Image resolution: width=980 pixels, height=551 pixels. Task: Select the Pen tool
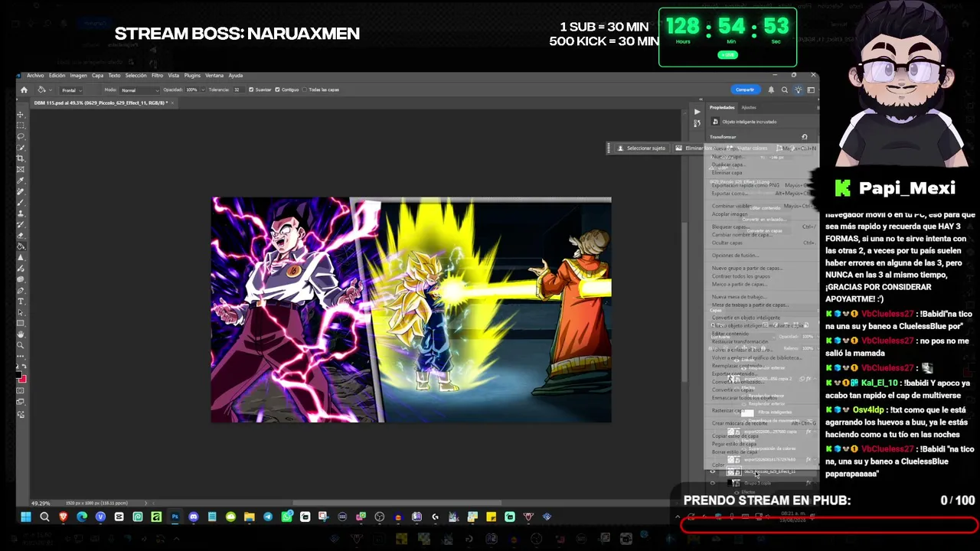click(21, 290)
